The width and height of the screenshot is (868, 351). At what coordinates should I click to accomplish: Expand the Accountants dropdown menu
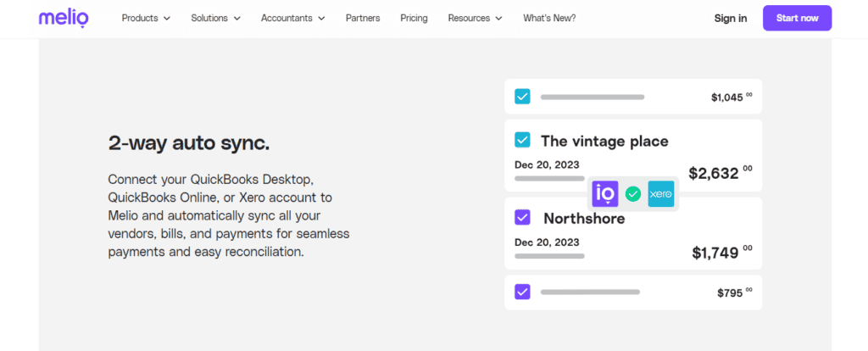[292, 19]
